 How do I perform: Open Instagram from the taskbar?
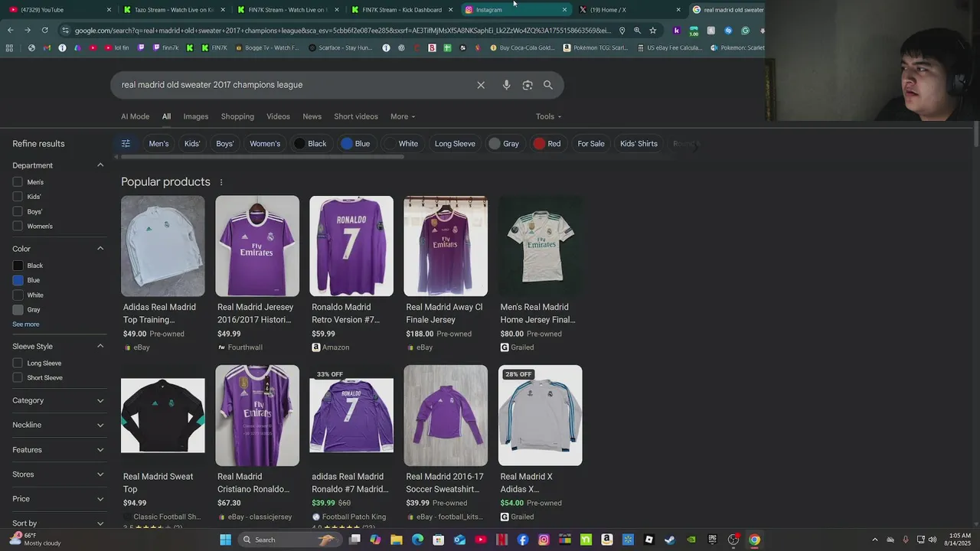pos(544,540)
